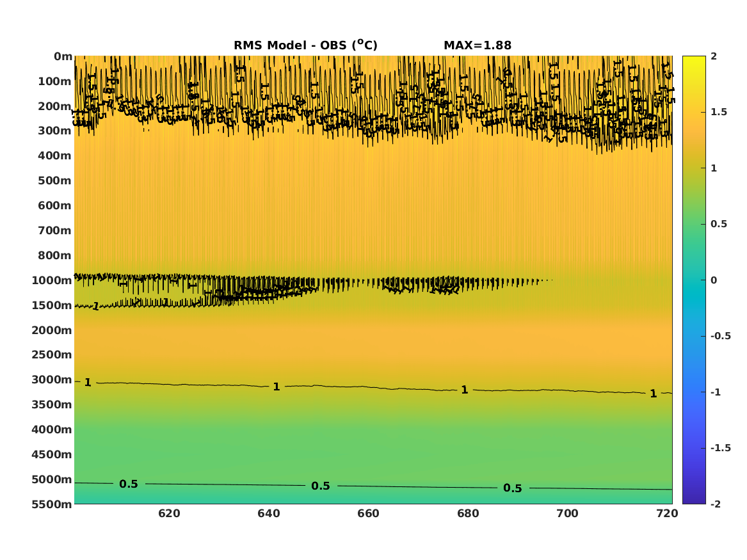
Task: Click the '0m' depth axis label
Action: click(63, 57)
